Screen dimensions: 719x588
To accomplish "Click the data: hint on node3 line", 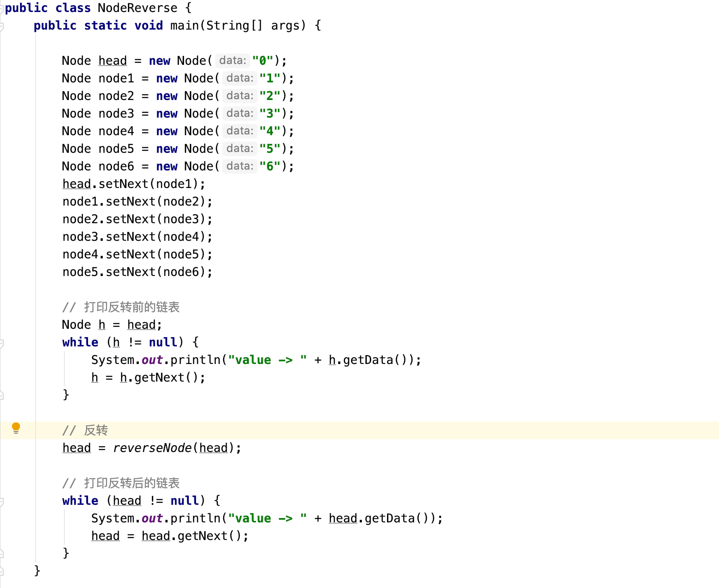I will point(240,114).
